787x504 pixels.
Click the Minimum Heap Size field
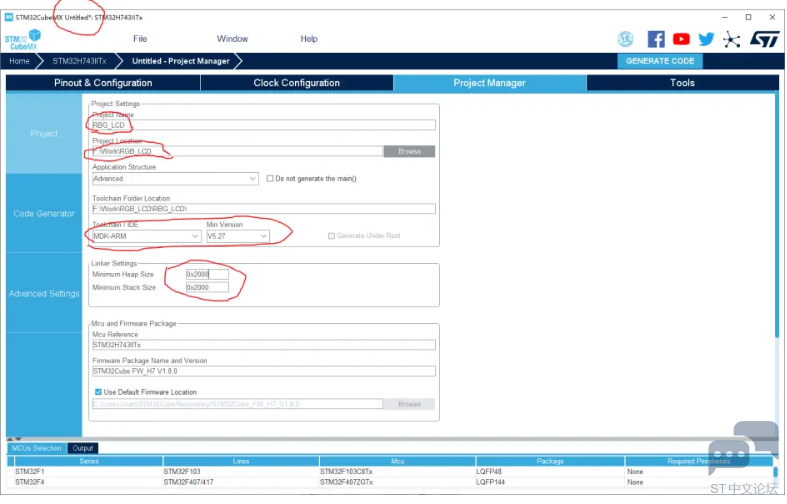tap(207, 274)
